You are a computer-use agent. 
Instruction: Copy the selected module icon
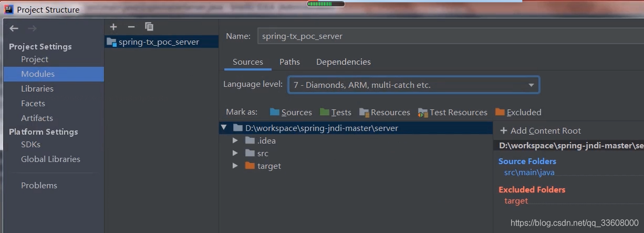(x=149, y=27)
